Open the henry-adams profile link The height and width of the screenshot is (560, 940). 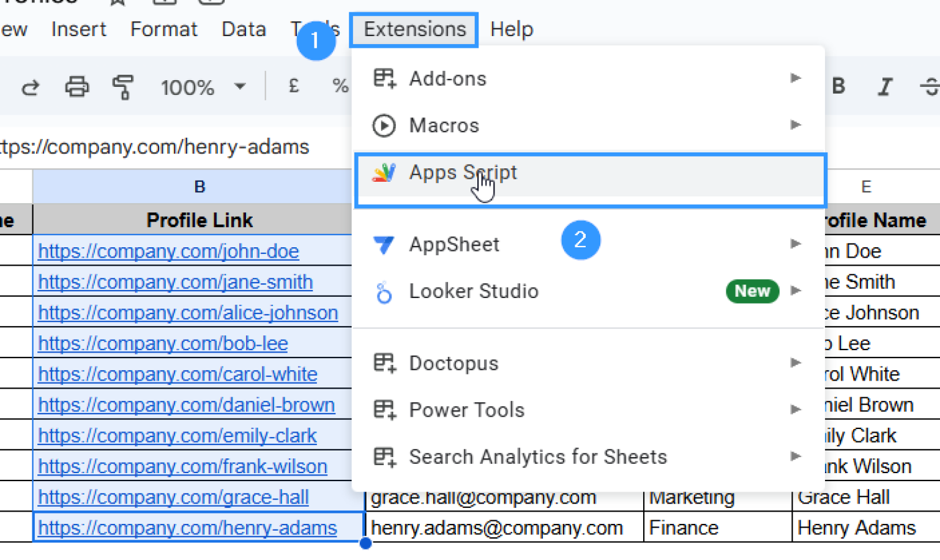click(x=187, y=527)
